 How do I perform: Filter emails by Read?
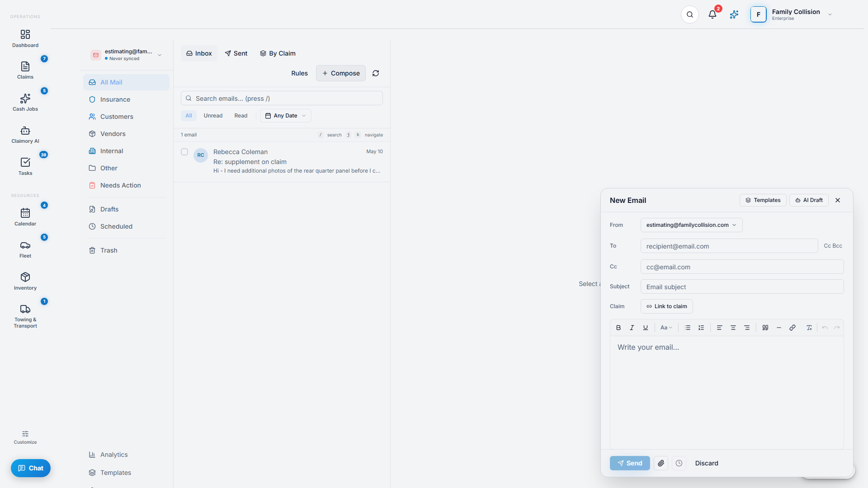pos(241,116)
